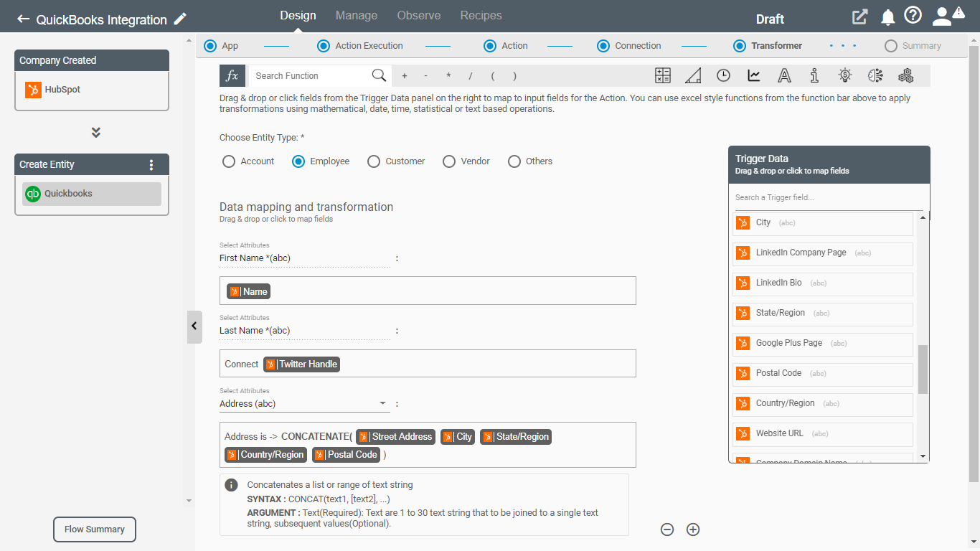Select the Quickbooks action app
The width and height of the screenshot is (980, 551).
pyautogui.click(x=92, y=194)
